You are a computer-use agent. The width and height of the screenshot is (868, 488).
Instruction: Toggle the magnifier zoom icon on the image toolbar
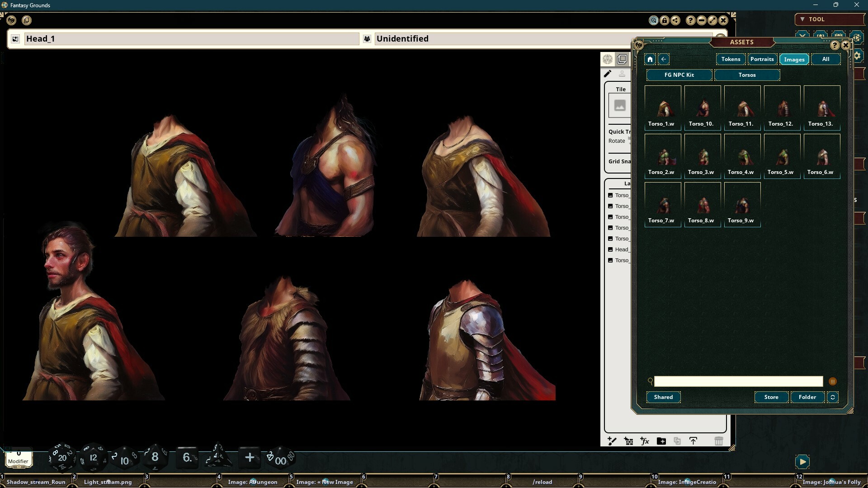[x=654, y=20]
